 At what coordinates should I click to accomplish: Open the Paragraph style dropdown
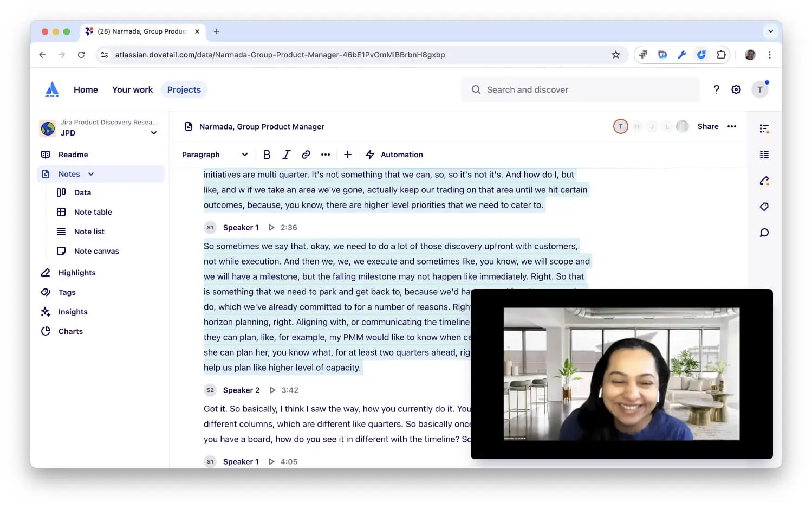point(215,155)
